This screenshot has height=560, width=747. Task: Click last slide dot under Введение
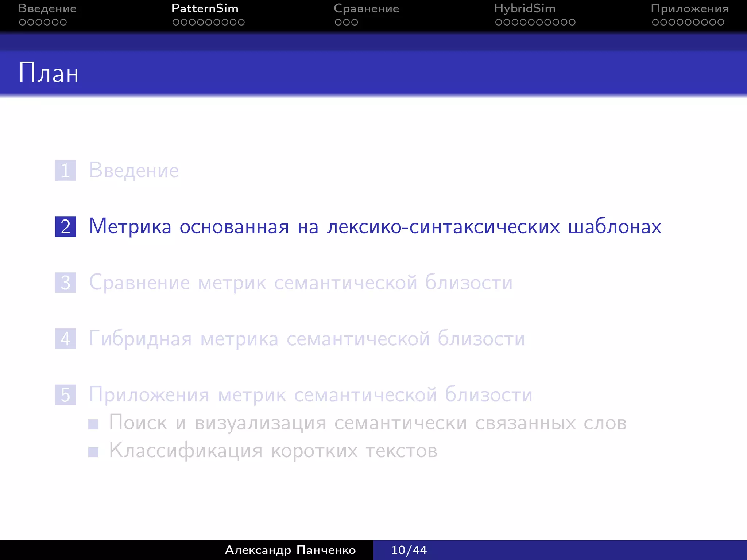[x=63, y=22]
